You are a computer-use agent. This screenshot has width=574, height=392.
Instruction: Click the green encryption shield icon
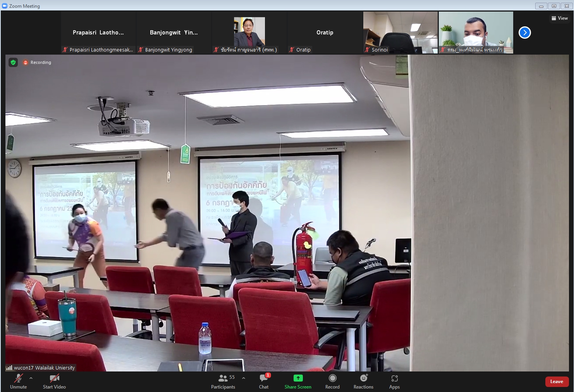click(13, 62)
